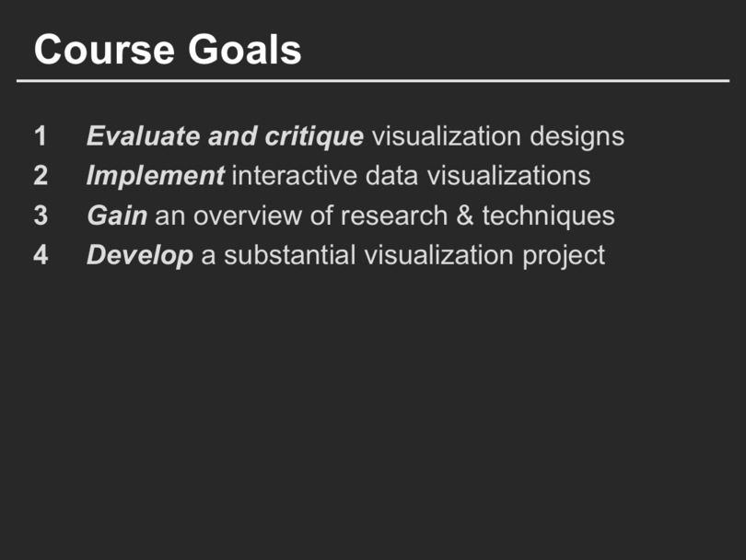Click the ampersand in the third goal

pos(460,216)
